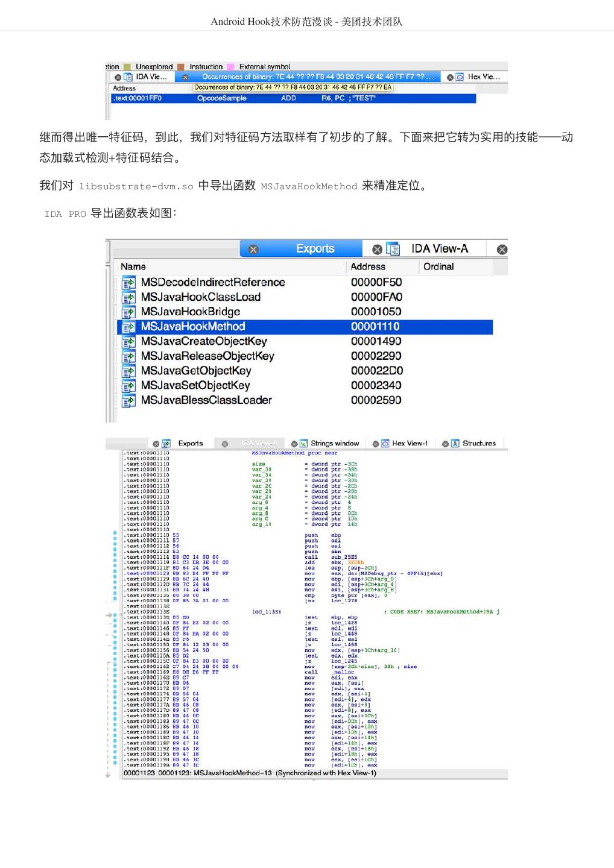Close the small Exports tab in disassembly
This screenshot has height=868, width=614.
[x=156, y=444]
